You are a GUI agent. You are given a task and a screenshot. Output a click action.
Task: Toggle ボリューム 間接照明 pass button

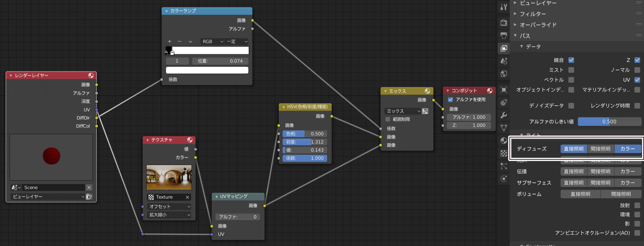point(621,194)
